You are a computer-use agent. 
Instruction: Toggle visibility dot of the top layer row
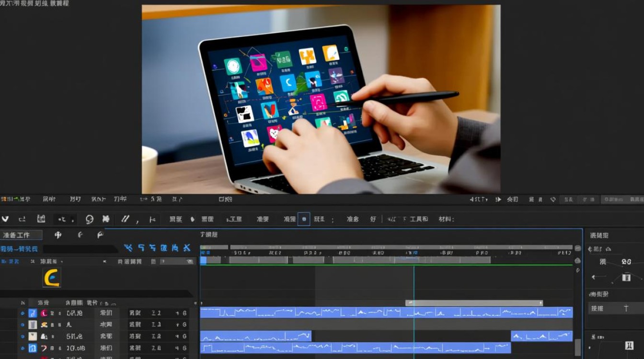coord(23,313)
